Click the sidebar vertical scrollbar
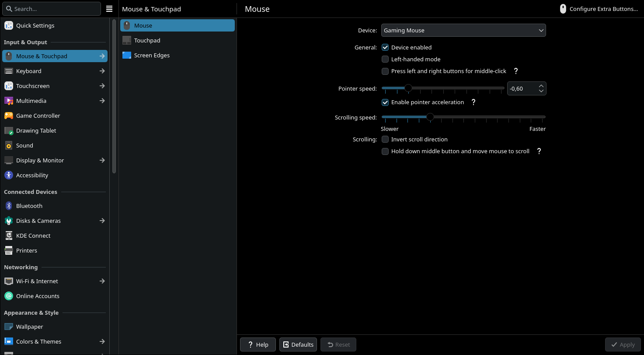The image size is (644, 355). (114, 96)
